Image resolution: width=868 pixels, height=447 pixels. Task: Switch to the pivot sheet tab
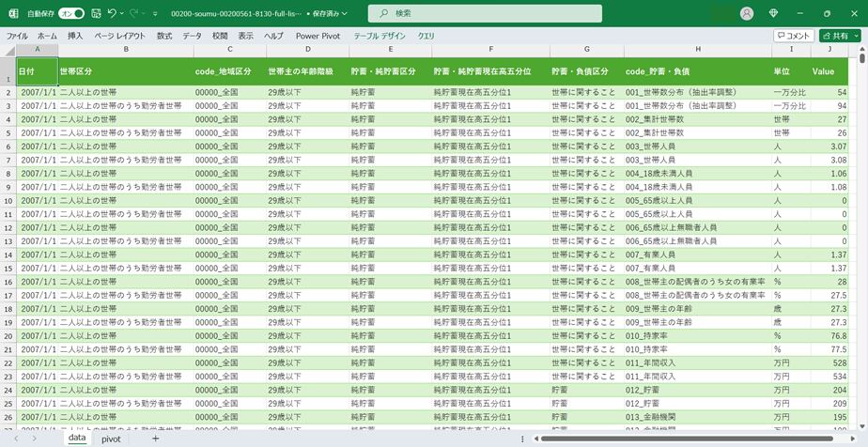pyautogui.click(x=111, y=439)
